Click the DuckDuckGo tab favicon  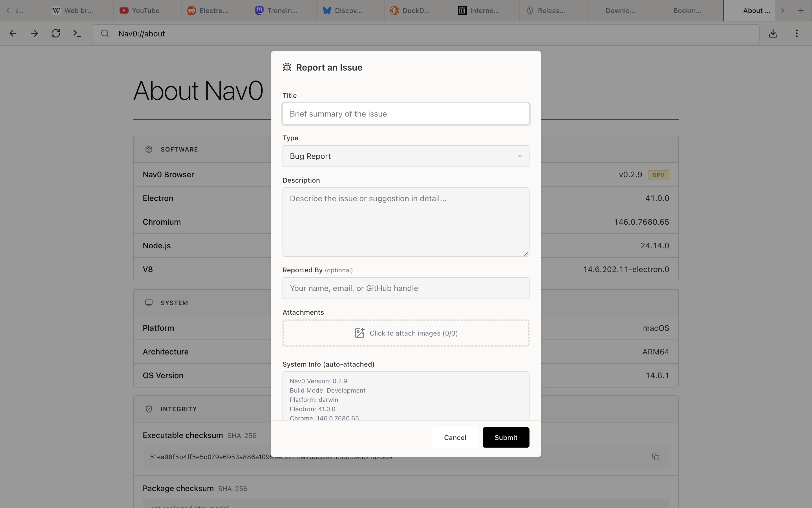[x=395, y=10]
